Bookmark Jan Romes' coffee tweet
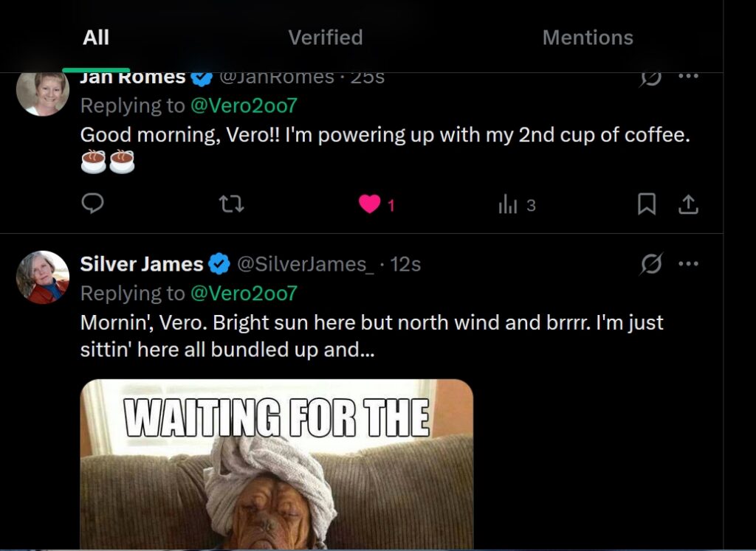Screen dimensions: 756x551 [647, 204]
